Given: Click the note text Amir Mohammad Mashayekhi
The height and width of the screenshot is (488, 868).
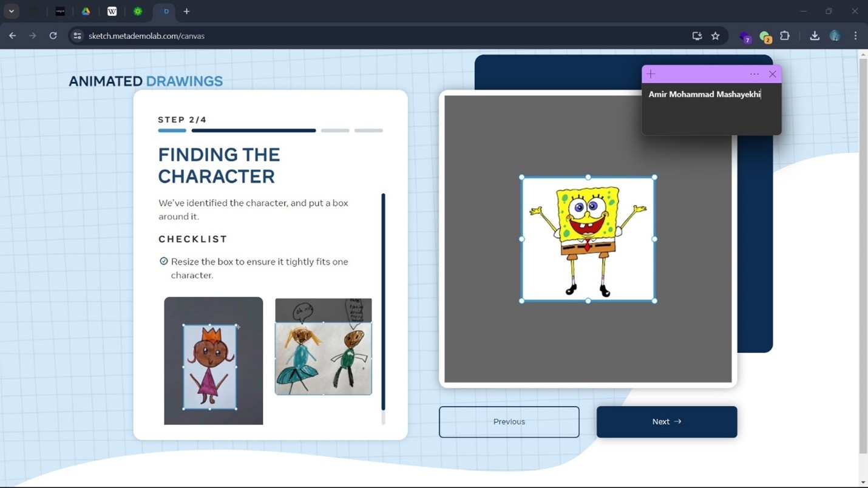Looking at the screenshot, I should (x=705, y=94).
